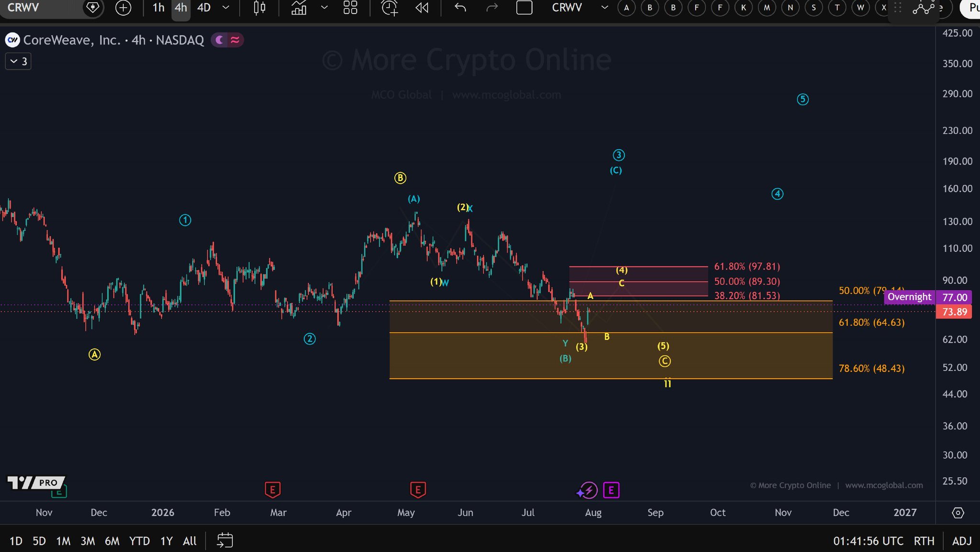This screenshot has width=980, height=552.
Task: Select the 1Y range
Action: click(167, 541)
